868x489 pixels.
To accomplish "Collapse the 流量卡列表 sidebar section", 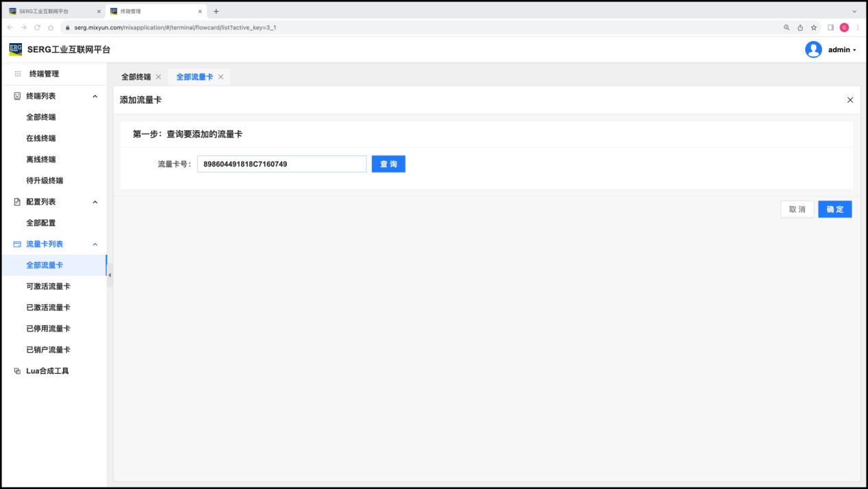I will 95,244.
